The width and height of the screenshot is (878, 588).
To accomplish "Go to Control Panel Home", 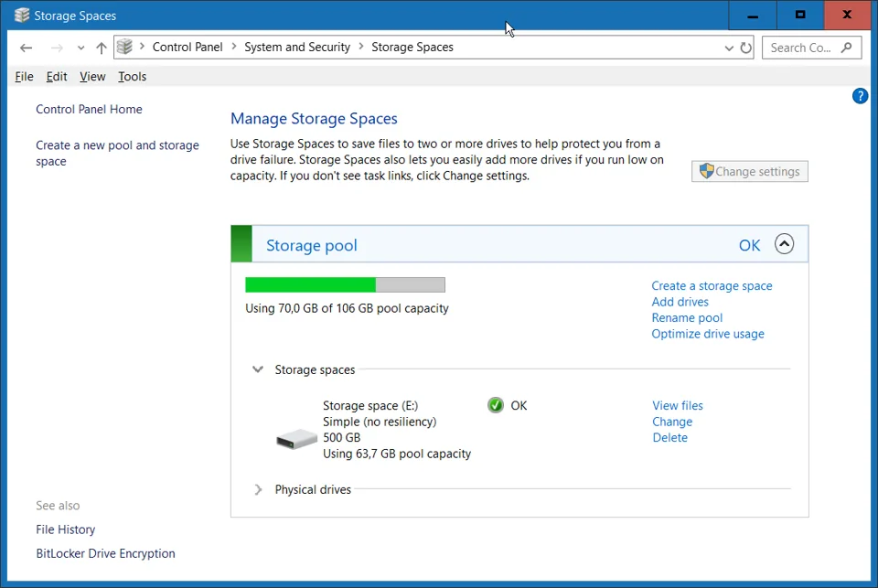I will (89, 109).
